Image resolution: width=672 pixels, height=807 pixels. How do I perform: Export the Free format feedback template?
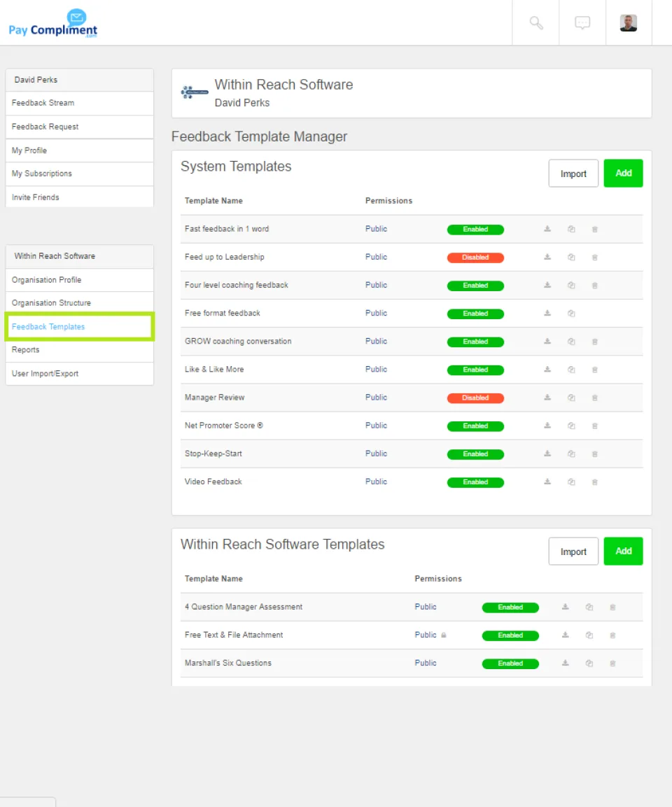tap(547, 313)
